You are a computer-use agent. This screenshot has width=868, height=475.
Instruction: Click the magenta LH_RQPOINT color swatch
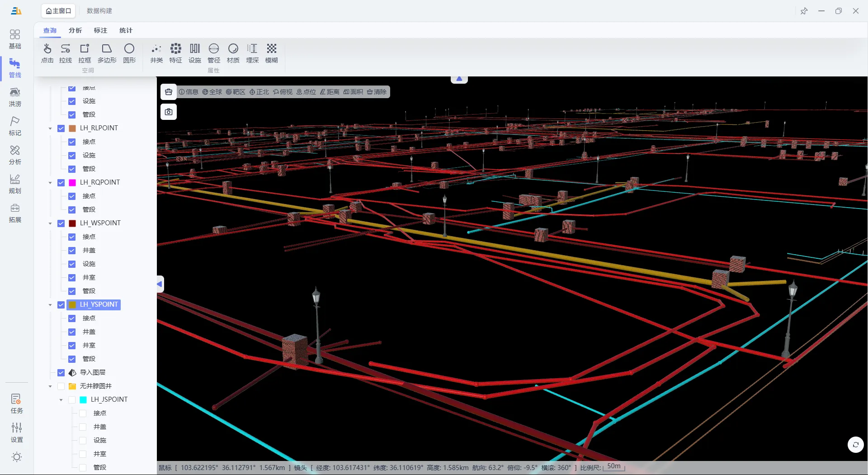(x=72, y=183)
